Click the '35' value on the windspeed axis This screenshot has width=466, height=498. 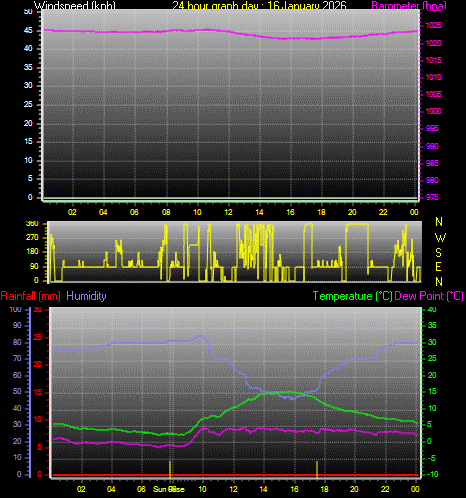coord(28,67)
